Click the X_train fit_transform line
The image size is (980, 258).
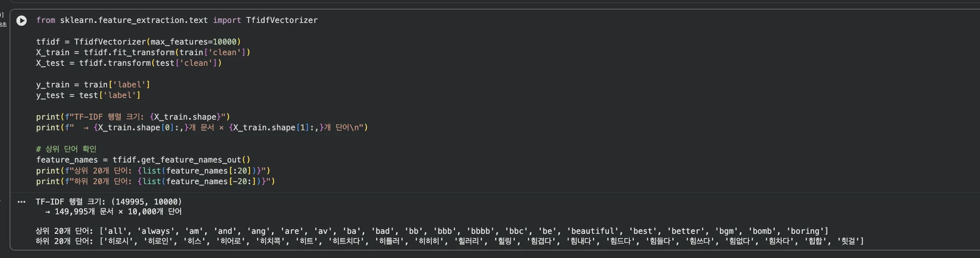click(143, 53)
